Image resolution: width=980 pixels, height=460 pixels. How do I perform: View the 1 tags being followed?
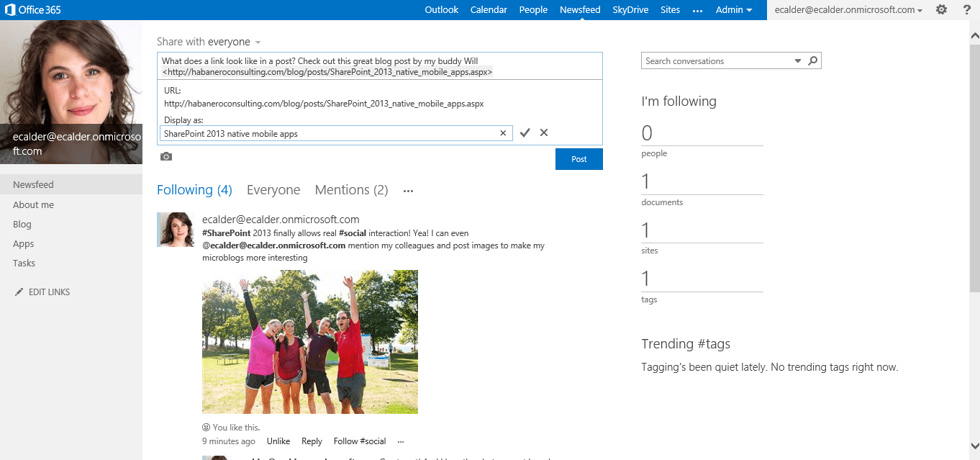pyautogui.click(x=645, y=279)
